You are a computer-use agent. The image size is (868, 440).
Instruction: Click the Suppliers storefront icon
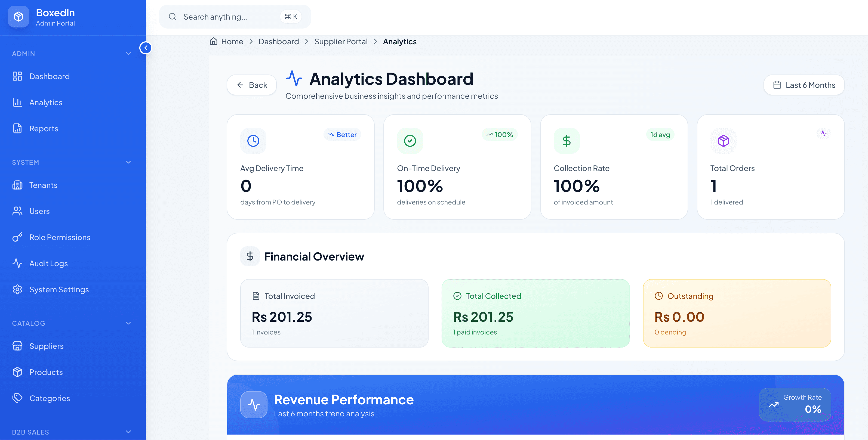click(x=17, y=346)
